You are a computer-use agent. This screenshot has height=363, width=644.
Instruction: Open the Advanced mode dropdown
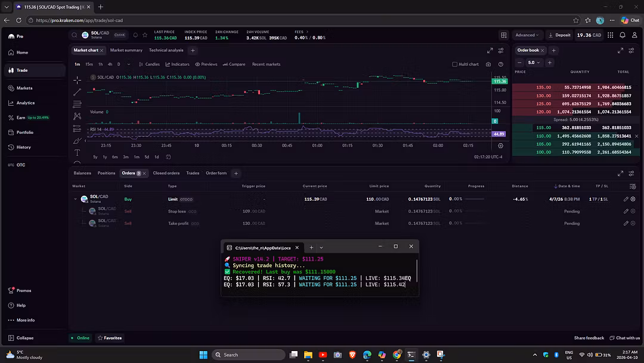point(527,35)
